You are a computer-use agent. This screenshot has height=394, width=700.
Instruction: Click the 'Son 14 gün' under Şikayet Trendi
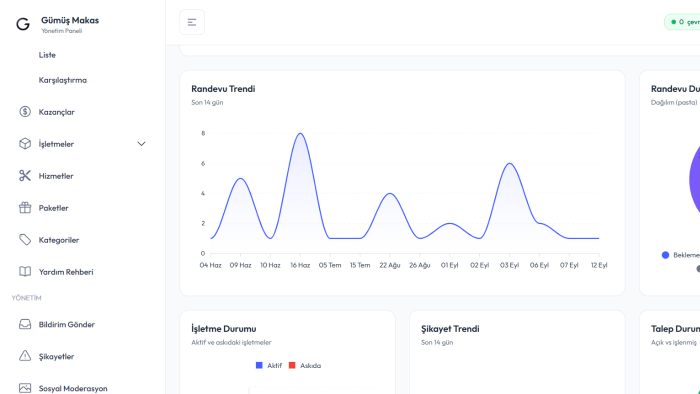pos(437,343)
